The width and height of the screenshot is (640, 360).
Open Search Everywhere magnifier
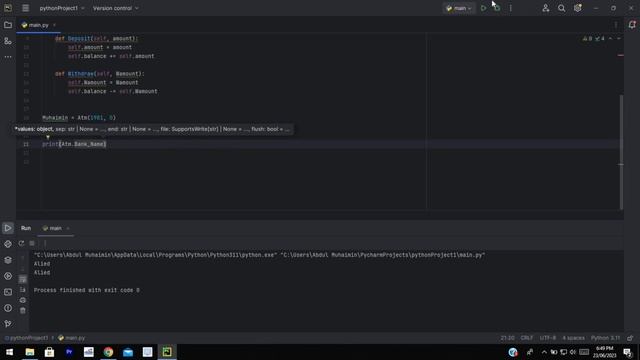562,8
